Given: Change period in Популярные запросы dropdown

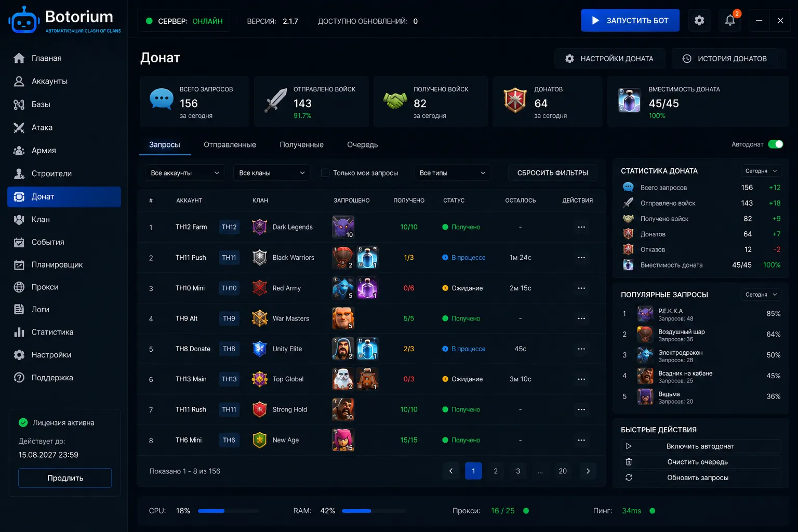Looking at the screenshot, I should (761, 295).
